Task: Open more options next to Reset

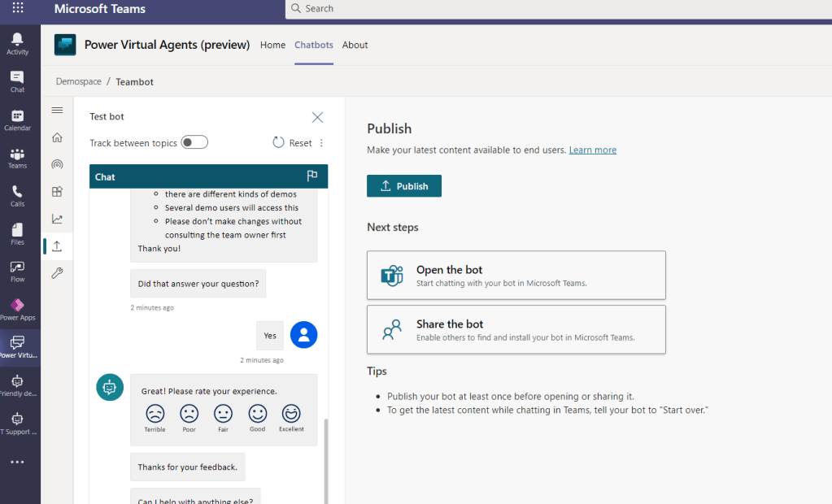Action: pyautogui.click(x=321, y=143)
